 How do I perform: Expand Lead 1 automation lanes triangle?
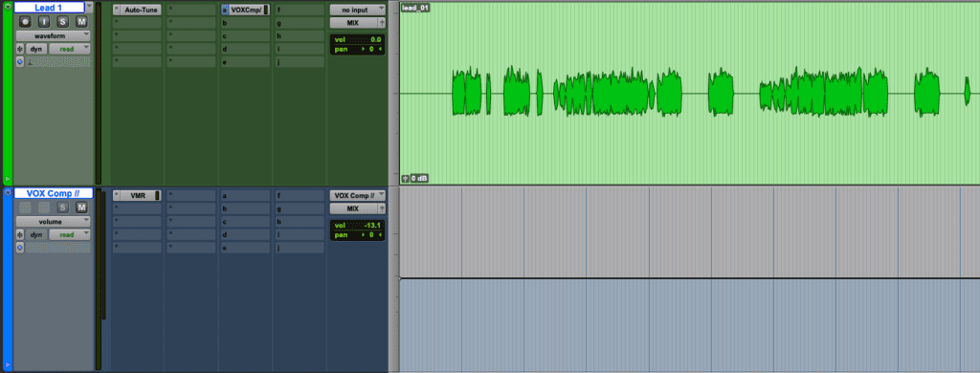point(8,179)
